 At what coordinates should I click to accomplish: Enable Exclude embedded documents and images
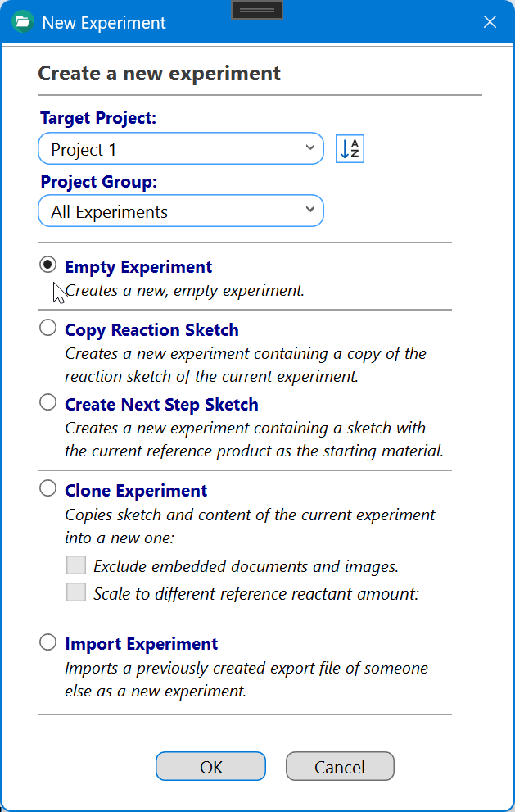76,565
